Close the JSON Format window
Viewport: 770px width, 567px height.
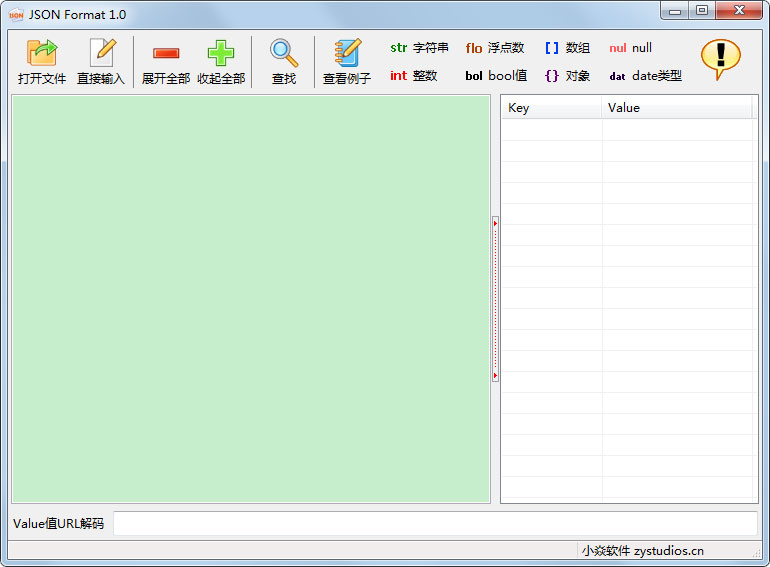point(739,10)
